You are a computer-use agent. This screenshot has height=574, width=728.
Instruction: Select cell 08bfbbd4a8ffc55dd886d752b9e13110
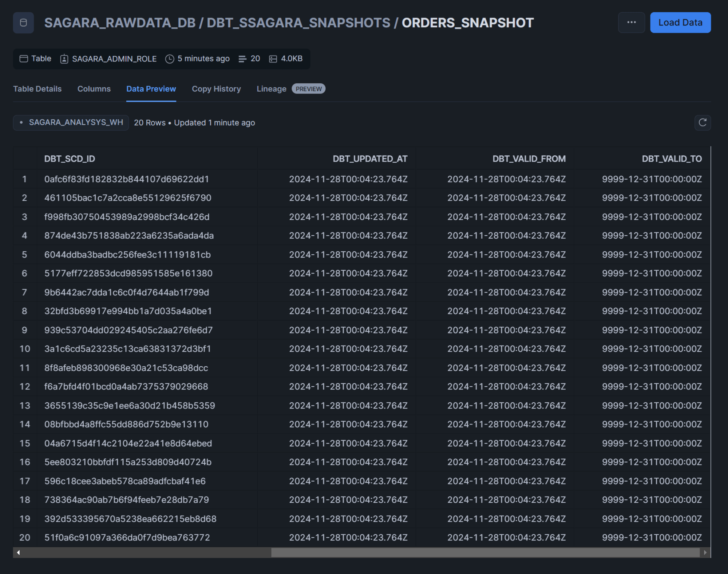147,424
